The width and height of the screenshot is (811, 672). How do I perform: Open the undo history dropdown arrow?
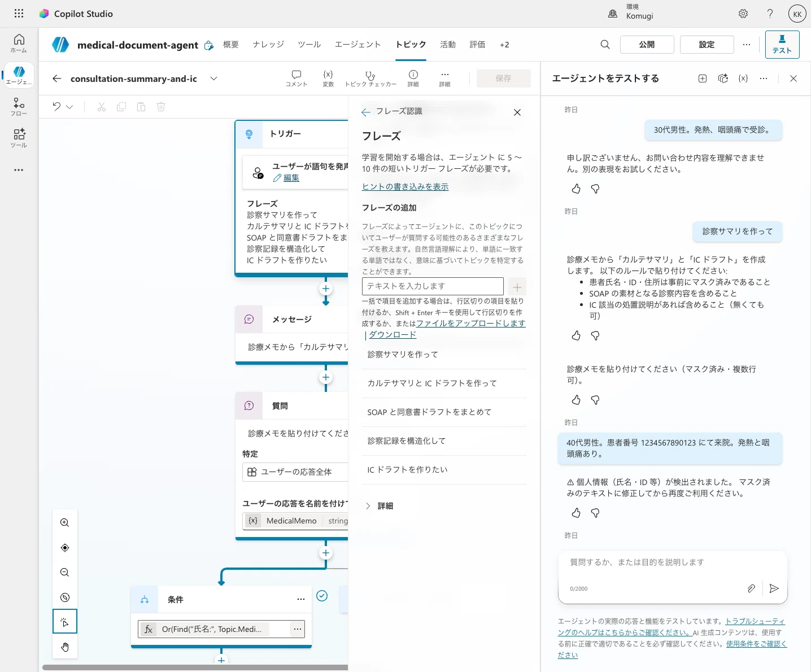69,107
